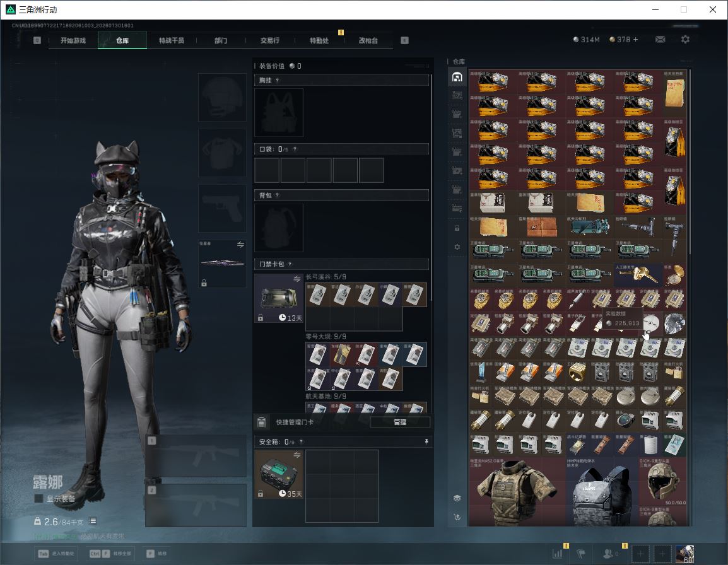Click the swap arrows on the safe box

pos(296,455)
